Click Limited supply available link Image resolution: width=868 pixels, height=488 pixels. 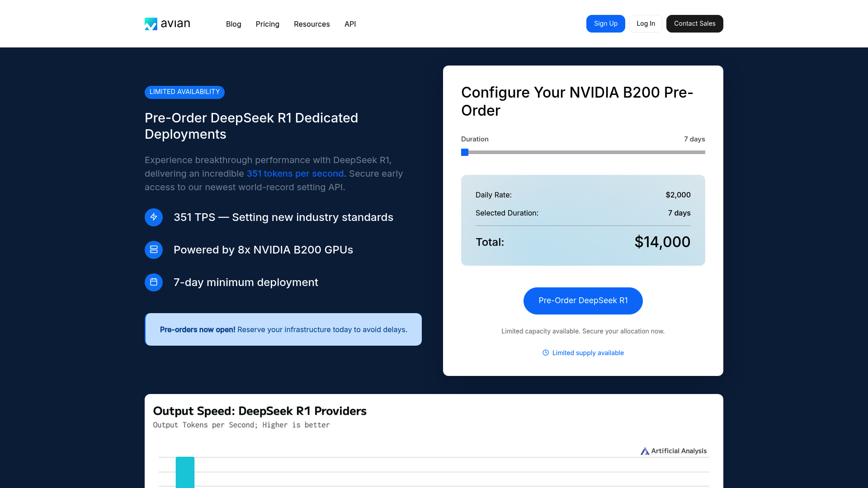[588, 353]
